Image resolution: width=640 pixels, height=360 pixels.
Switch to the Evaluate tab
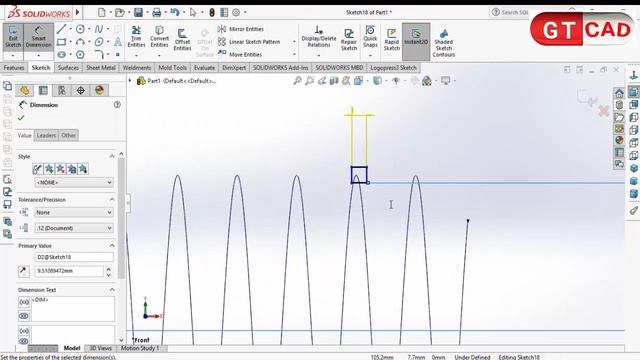pyautogui.click(x=204, y=68)
